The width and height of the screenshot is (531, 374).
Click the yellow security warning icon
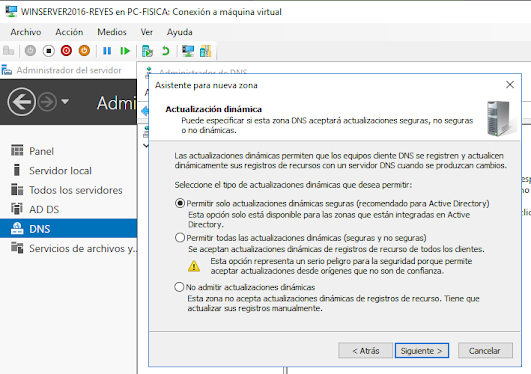(x=194, y=266)
